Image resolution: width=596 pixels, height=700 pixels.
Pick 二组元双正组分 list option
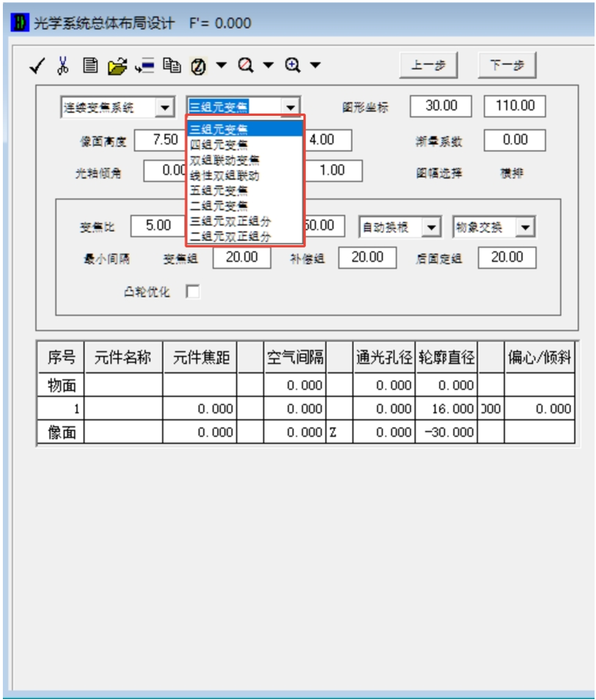[x=230, y=236]
